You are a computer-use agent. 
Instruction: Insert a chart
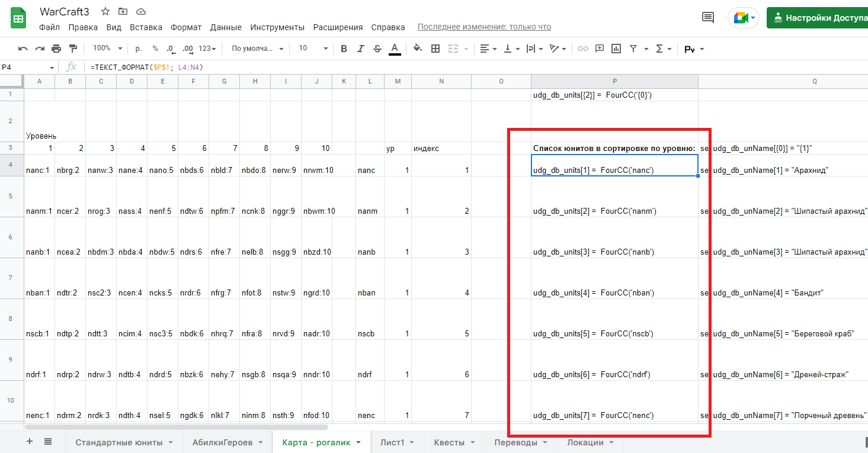pyautogui.click(x=616, y=49)
